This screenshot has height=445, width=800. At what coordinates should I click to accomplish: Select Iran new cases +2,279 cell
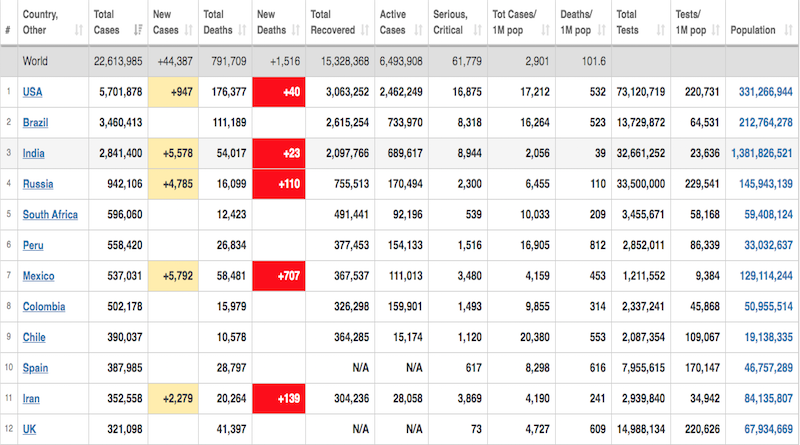coord(173,399)
